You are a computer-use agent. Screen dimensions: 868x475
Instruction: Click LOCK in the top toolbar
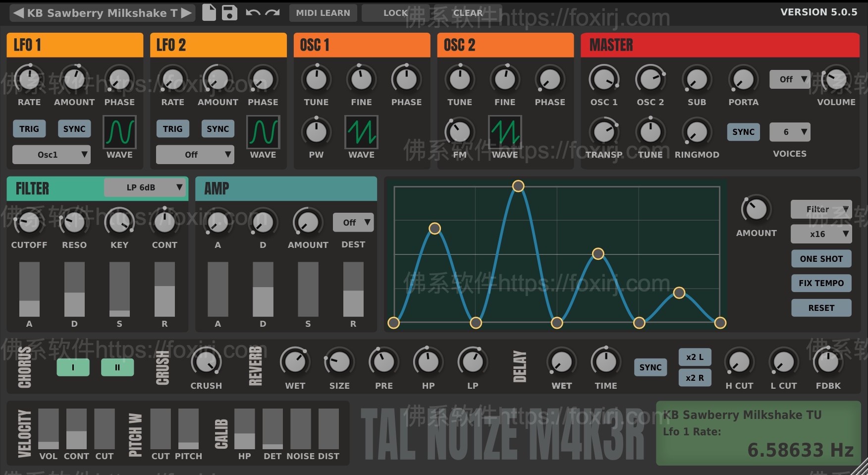pyautogui.click(x=395, y=13)
